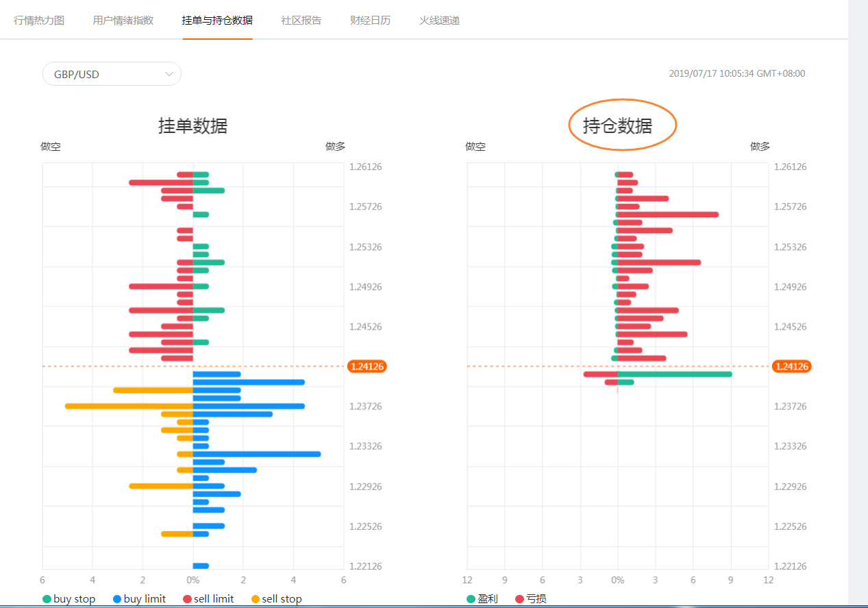
Task: Click the blue buy limit legend dot
Action: pyautogui.click(x=118, y=599)
